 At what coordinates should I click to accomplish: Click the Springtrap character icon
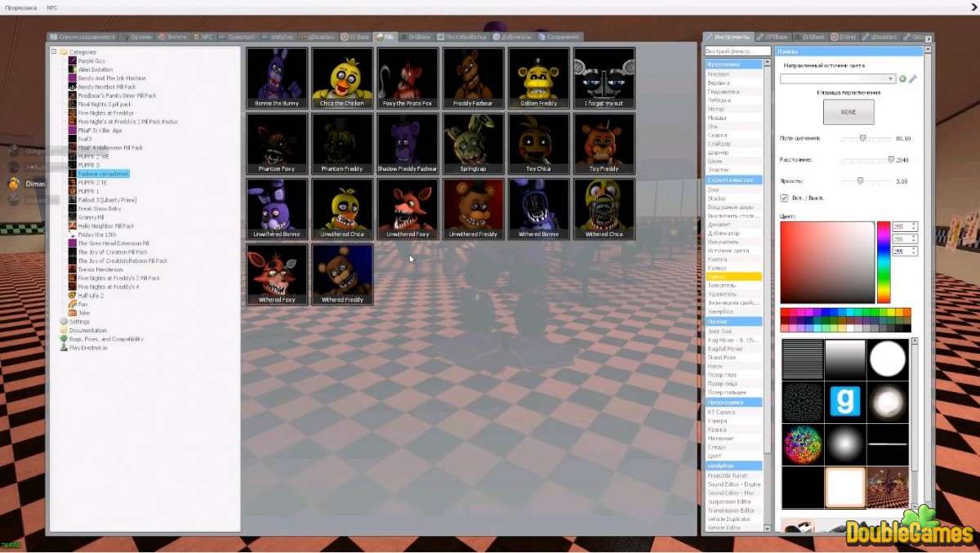point(473,143)
